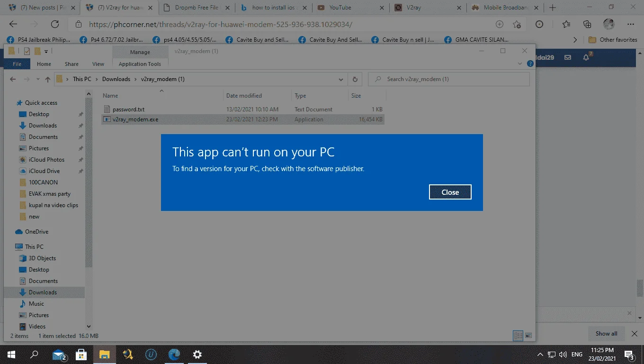Select OneDrive in navigation pane
Screen dimensions: 644x364
point(36,232)
